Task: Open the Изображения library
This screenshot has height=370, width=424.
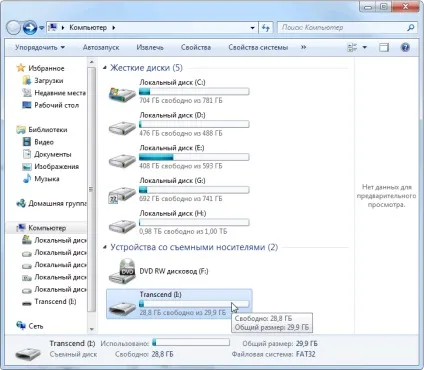Action: 57,167
